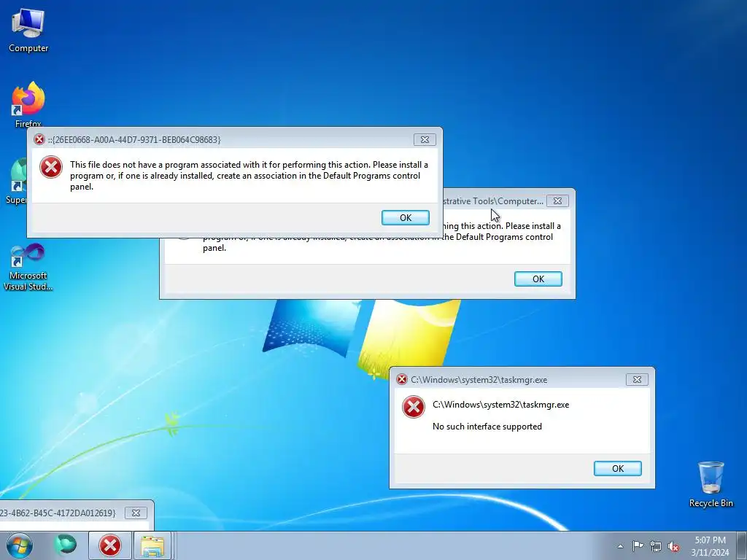This screenshot has width=747, height=560.
Task: Open the Windows Start menu orb
Action: click(19, 545)
